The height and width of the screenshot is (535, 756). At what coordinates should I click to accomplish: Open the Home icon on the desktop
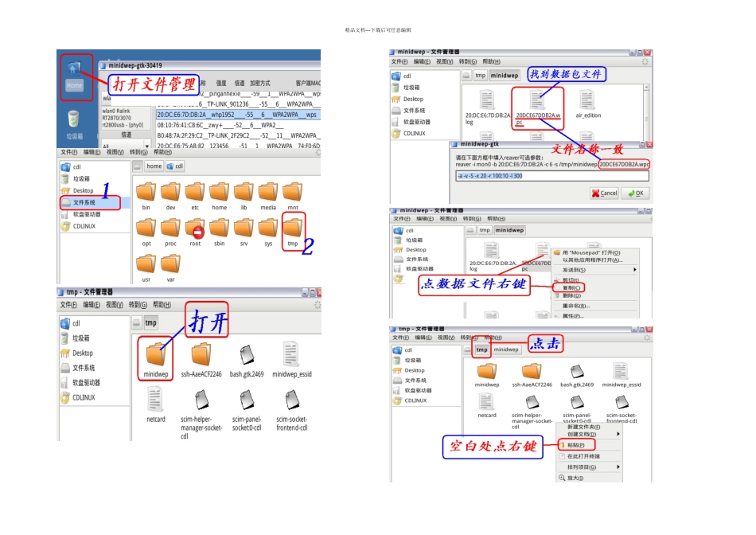click(74, 76)
